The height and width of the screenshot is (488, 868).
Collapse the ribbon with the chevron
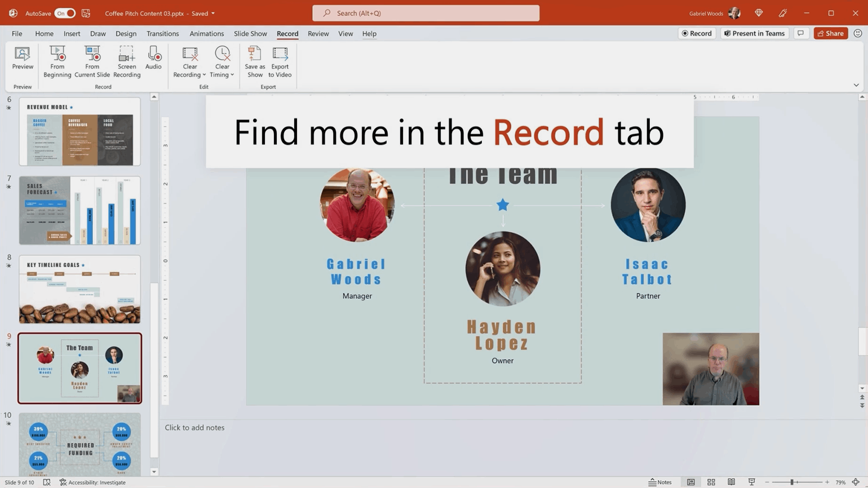(856, 85)
